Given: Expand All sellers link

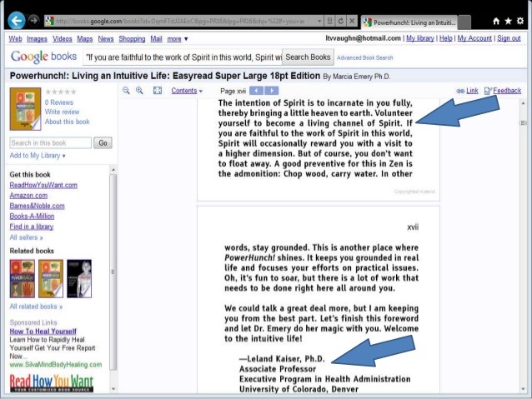Looking at the screenshot, I should pos(26,237).
